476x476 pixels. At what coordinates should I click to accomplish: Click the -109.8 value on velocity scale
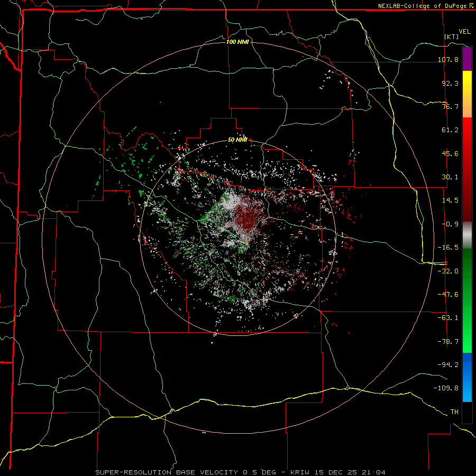[446, 388]
